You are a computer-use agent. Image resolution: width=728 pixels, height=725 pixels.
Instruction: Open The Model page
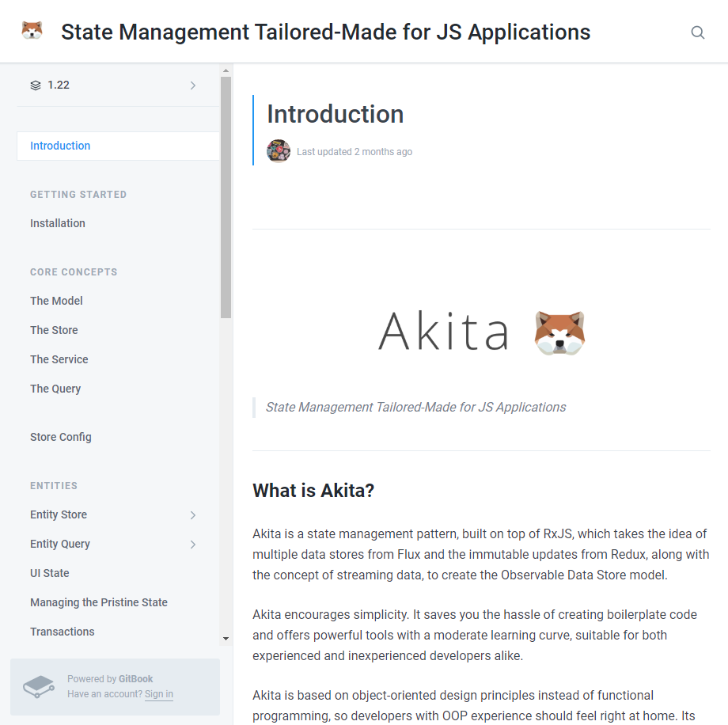[x=56, y=301]
